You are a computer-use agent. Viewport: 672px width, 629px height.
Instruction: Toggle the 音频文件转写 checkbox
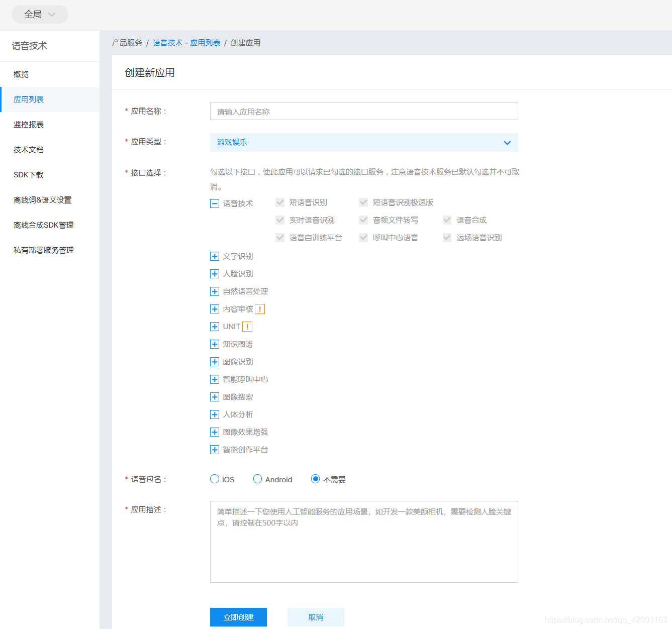pos(363,220)
